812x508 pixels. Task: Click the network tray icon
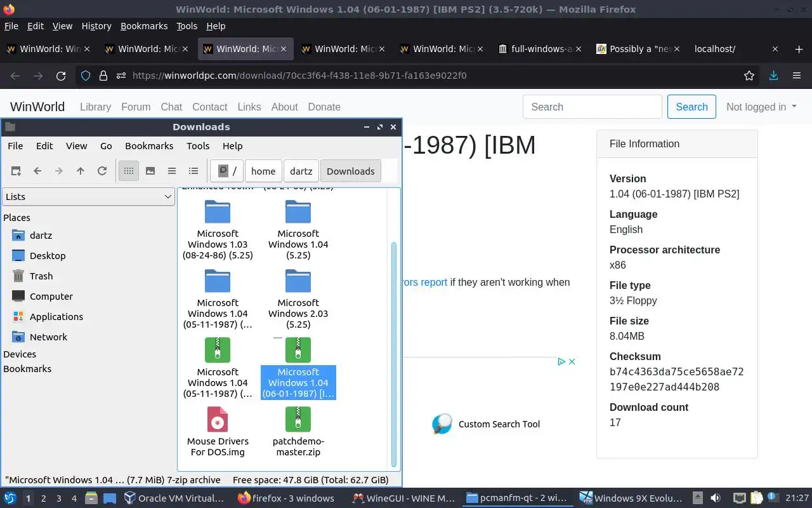(739, 498)
